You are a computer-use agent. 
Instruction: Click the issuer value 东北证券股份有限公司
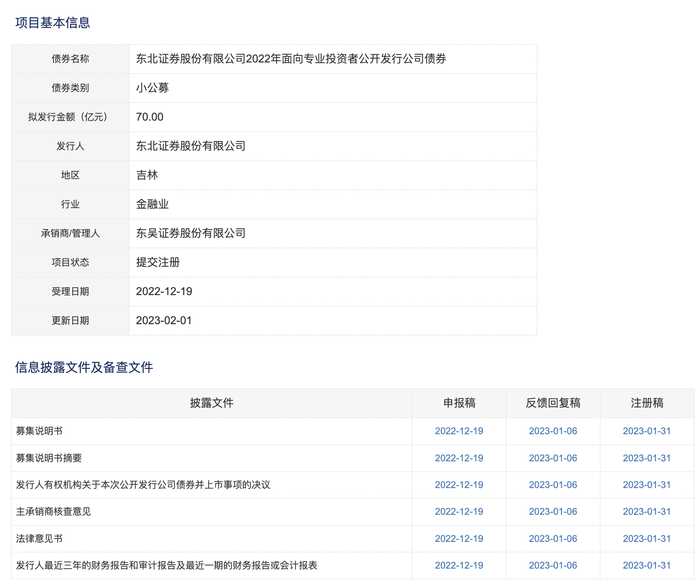coord(191,146)
